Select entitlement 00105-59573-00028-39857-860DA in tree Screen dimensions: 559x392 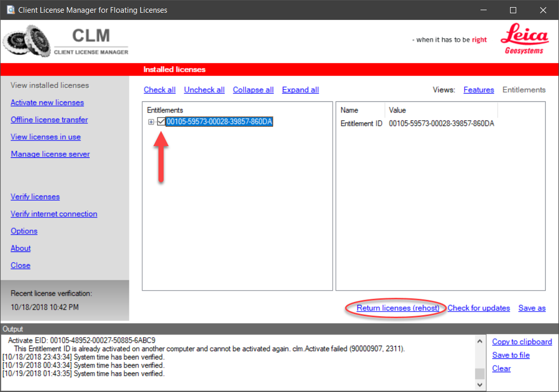[x=219, y=122]
